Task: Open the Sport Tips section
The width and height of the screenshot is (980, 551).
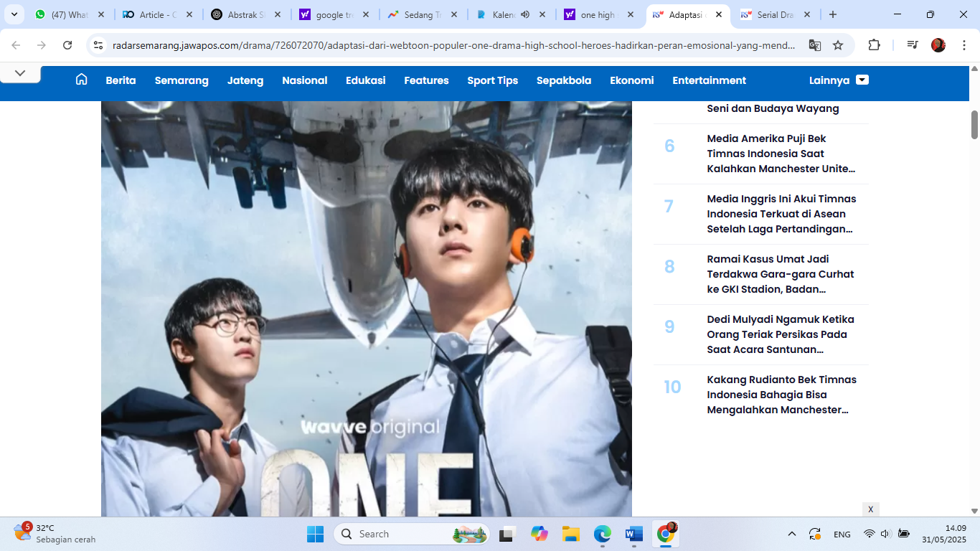Action: coord(492,80)
